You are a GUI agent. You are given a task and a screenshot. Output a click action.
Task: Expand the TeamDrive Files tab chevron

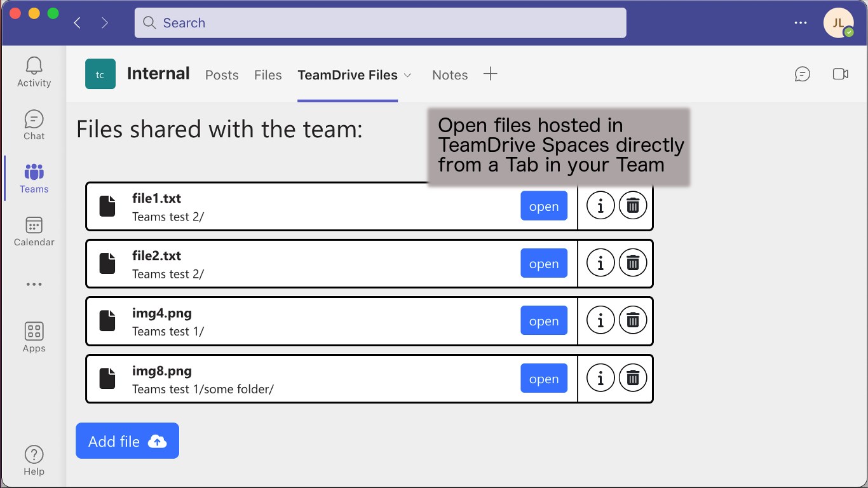point(408,75)
